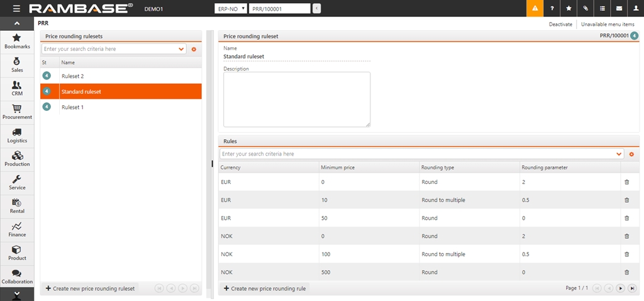This screenshot has height=301, width=644.
Task: Click the PRR/100001 document field
Action: [280, 8]
